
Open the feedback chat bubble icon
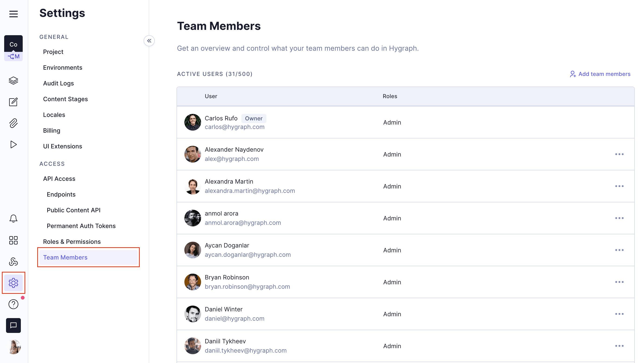point(13,325)
